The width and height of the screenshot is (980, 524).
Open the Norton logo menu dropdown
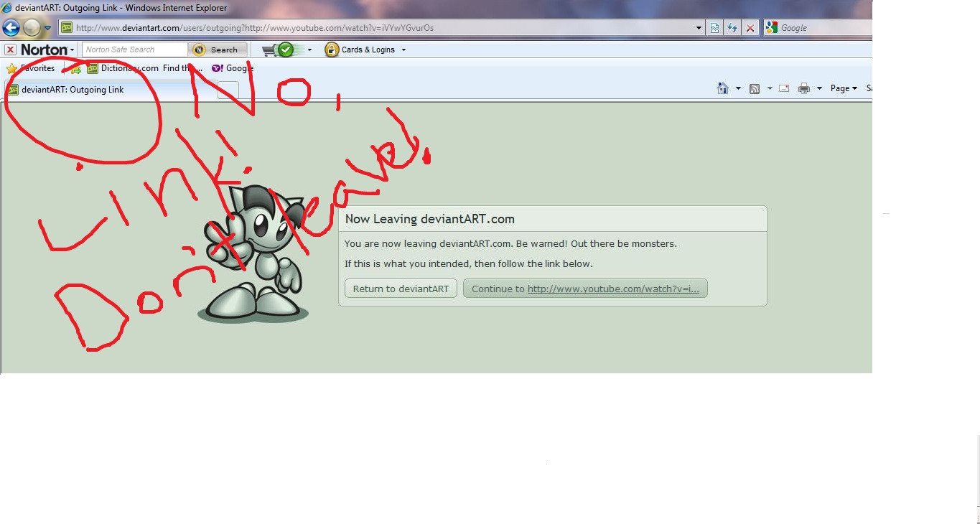coord(48,50)
